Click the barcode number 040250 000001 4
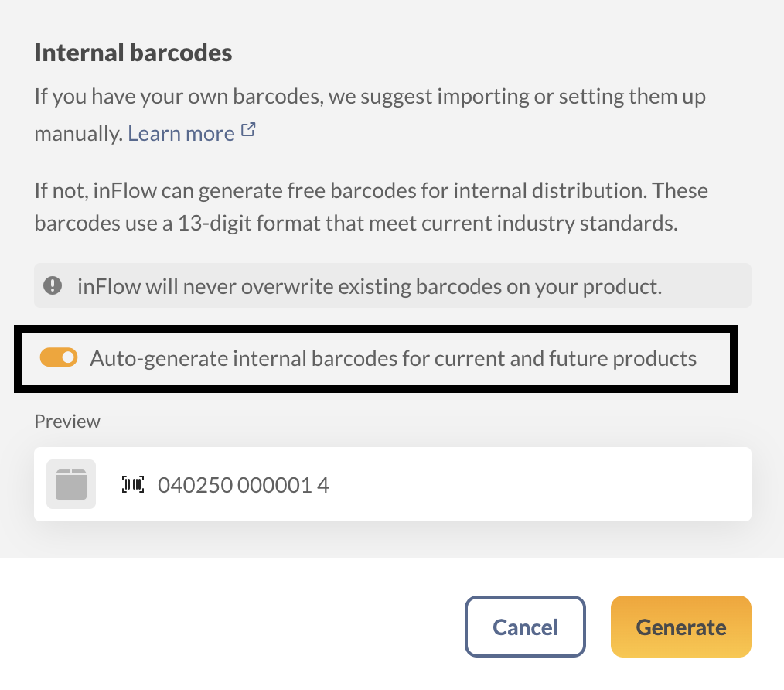Screen dimensions: 784x690 [244, 484]
